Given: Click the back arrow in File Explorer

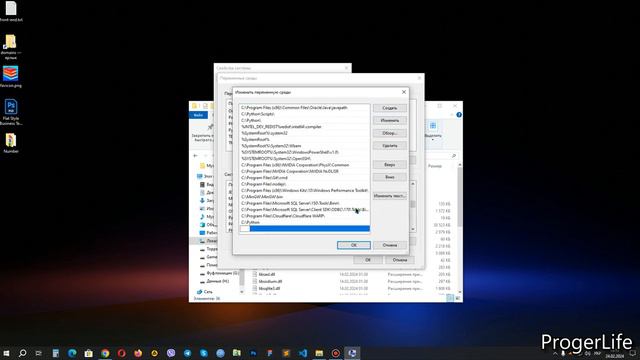Looking at the screenshot, I should point(196,156).
